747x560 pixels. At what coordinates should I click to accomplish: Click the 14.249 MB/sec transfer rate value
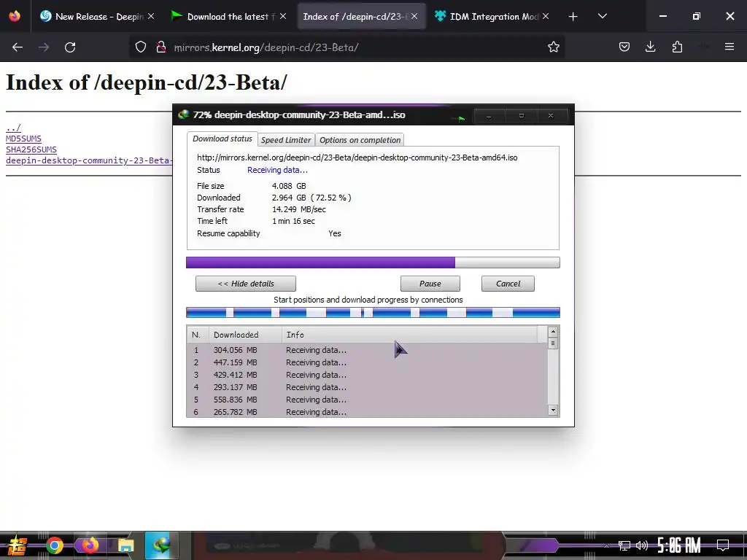click(298, 209)
